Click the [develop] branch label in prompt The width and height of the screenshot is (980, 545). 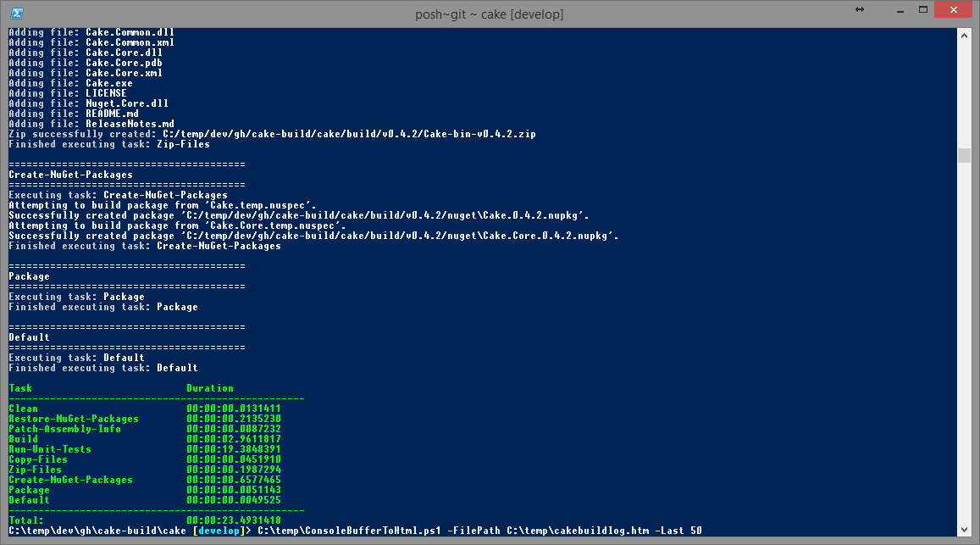click(219, 531)
